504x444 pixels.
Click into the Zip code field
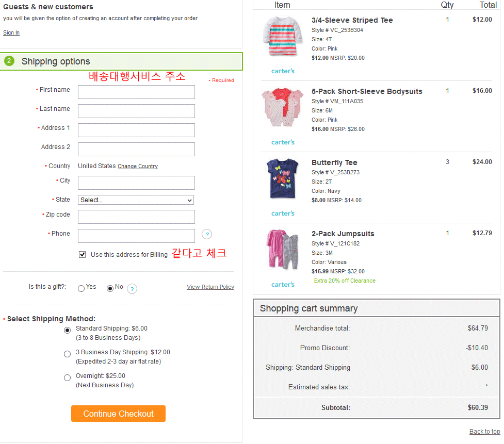[136, 217]
